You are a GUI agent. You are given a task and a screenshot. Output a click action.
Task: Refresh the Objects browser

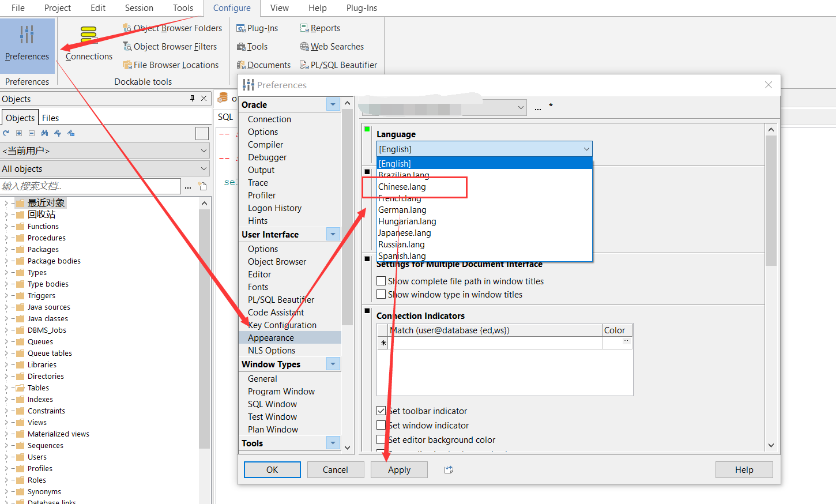click(x=6, y=133)
